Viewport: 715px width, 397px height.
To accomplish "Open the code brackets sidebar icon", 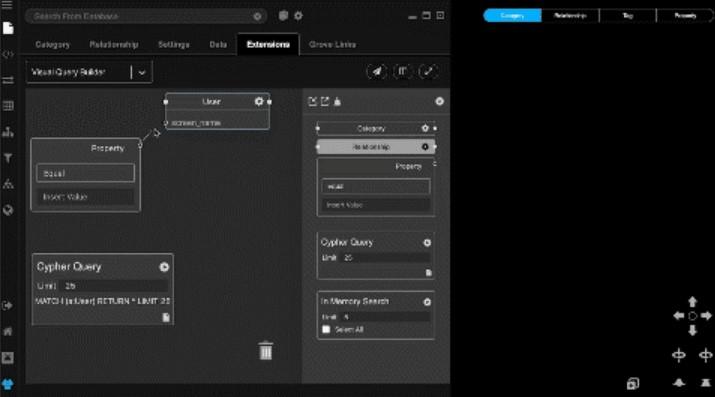I will click(x=8, y=54).
